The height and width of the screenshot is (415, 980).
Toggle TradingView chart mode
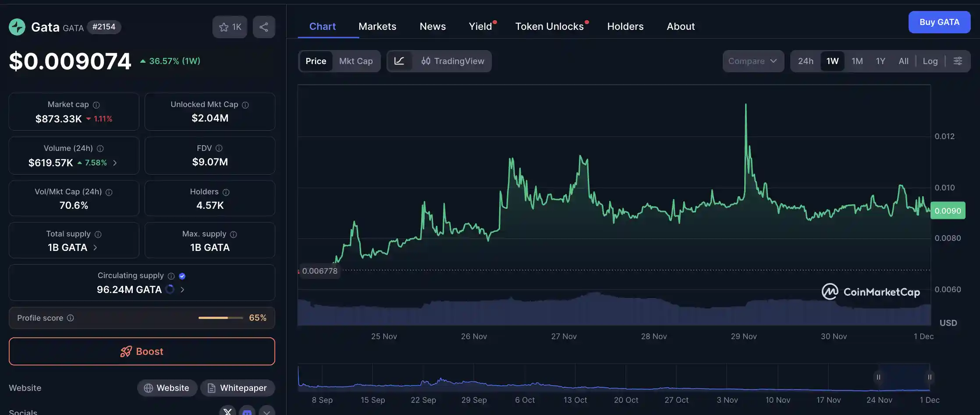[x=452, y=61]
